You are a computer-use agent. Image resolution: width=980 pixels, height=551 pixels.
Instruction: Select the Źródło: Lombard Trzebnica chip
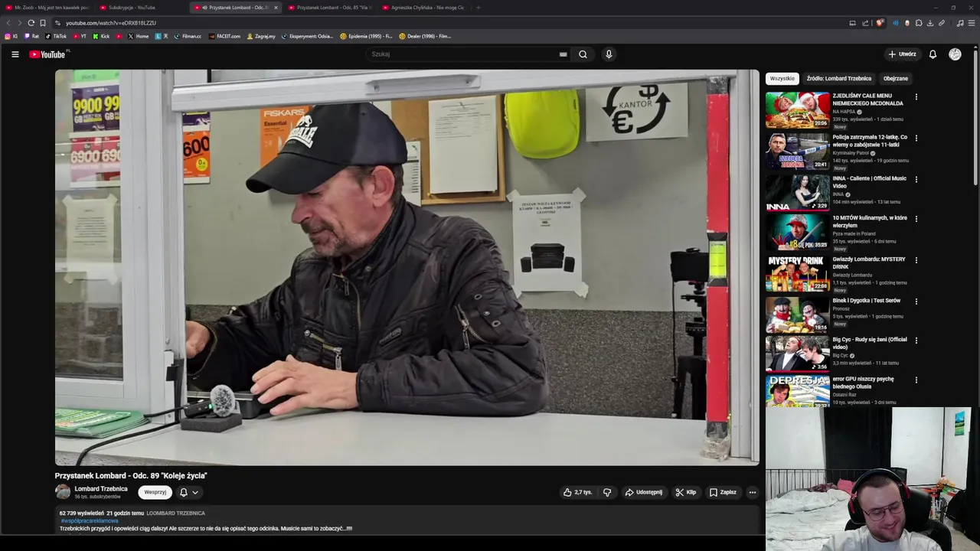[x=838, y=78]
